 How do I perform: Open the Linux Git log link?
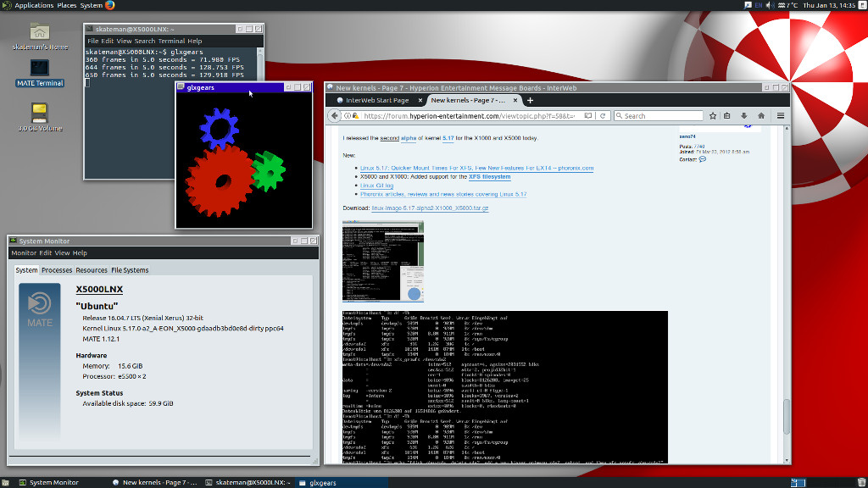tap(376, 186)
